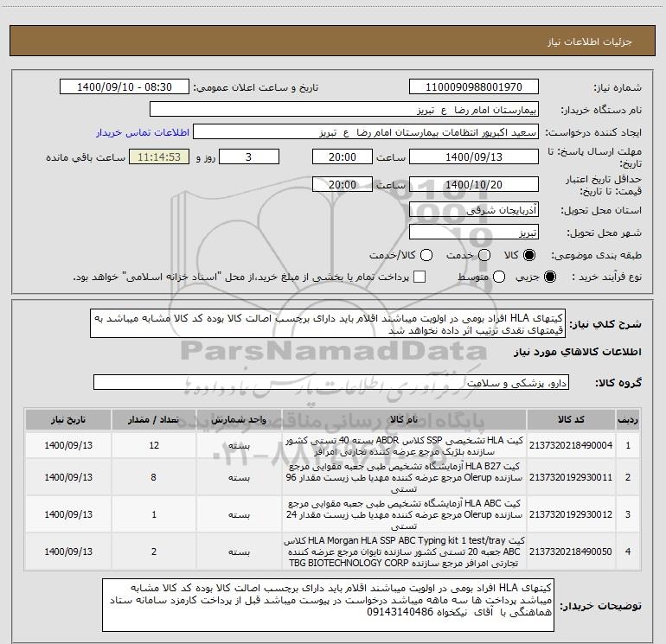Click the Morgan HLA SSP ABC Typing kit name
The width and height of the screenshot is (666, 644).
(x=404, y=552)
